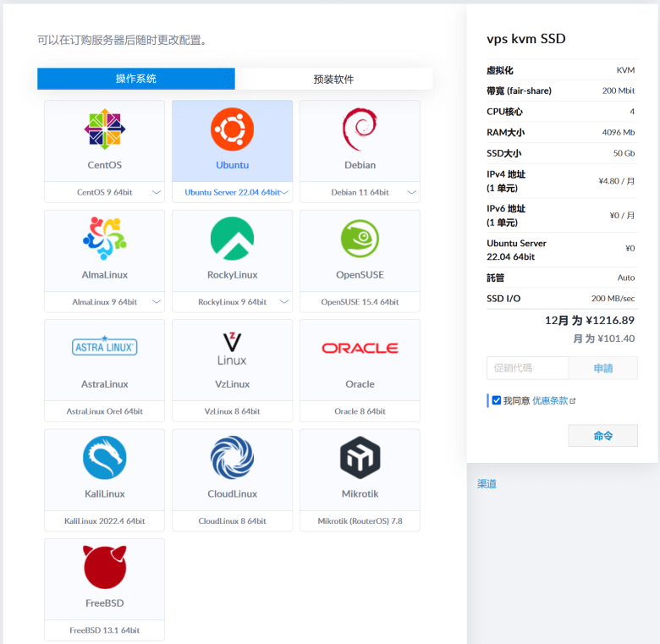Select the KaliLinux 2022.4 64bit version label
This screenshot has width=660, height=644.
[104, 521]
